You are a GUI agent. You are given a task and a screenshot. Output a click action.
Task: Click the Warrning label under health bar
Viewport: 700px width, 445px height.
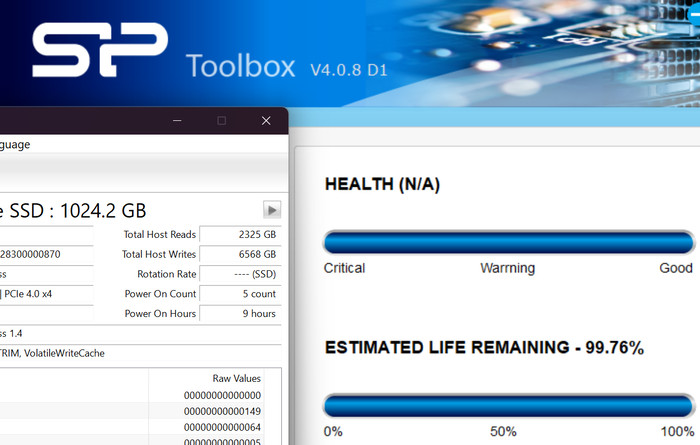508,268
